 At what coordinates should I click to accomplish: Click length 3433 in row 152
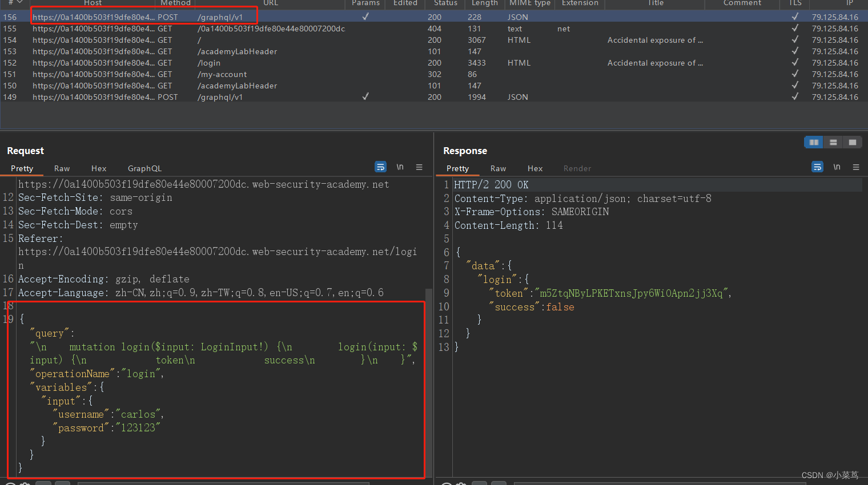(477, 63)
